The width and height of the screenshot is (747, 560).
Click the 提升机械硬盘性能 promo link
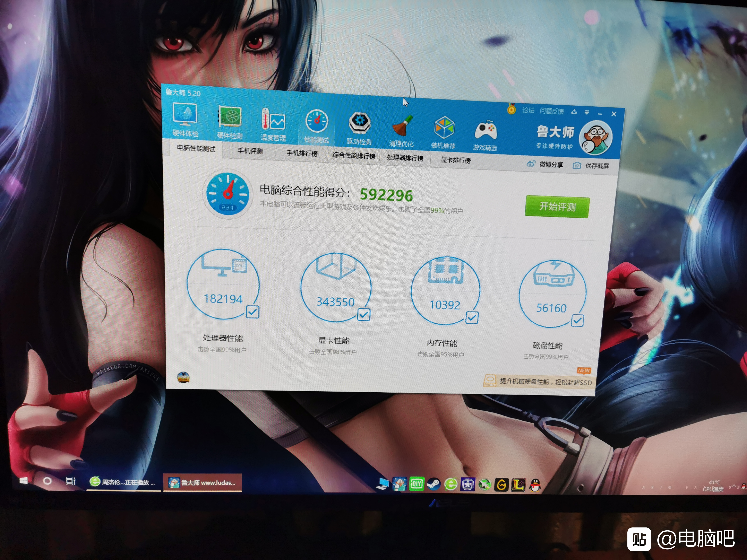click(x=546, y=382)
